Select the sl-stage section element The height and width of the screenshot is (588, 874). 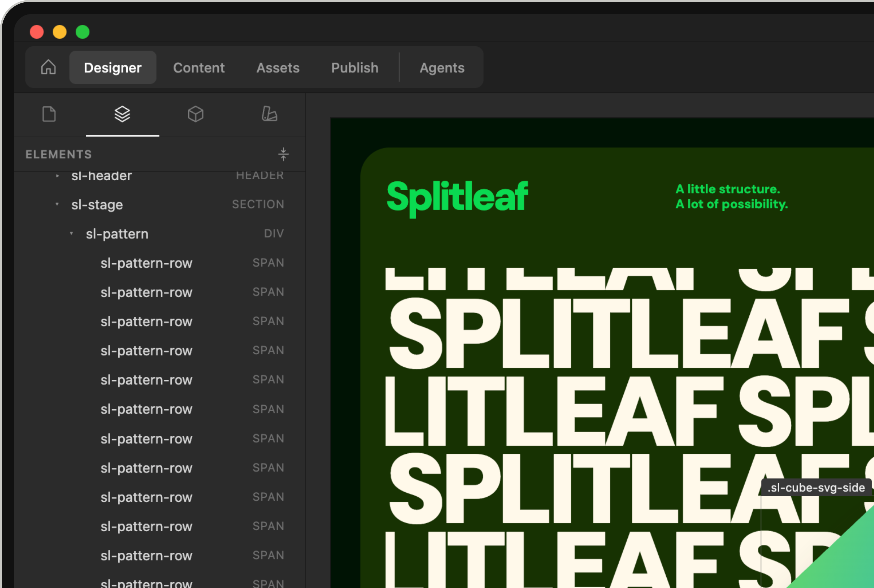[160, 205]
